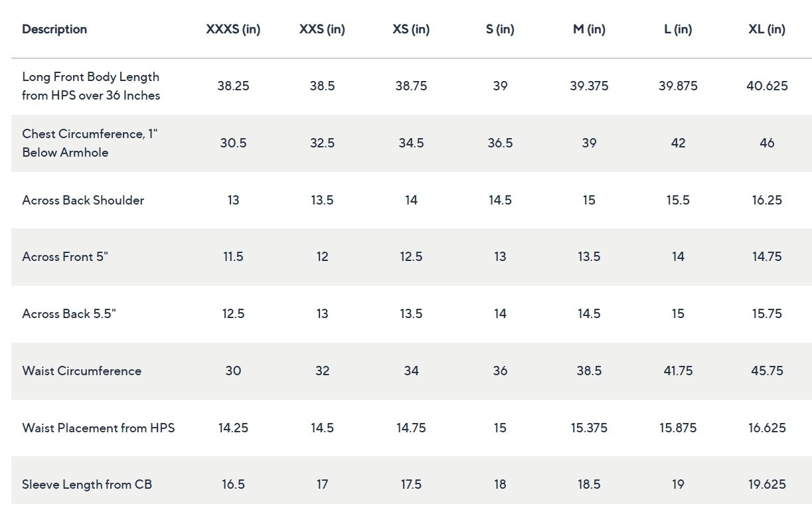Image resolution: width=812 pixels, height=506 pixels.
Task: Select the XS (in) column header
Action: click(411, 29)
